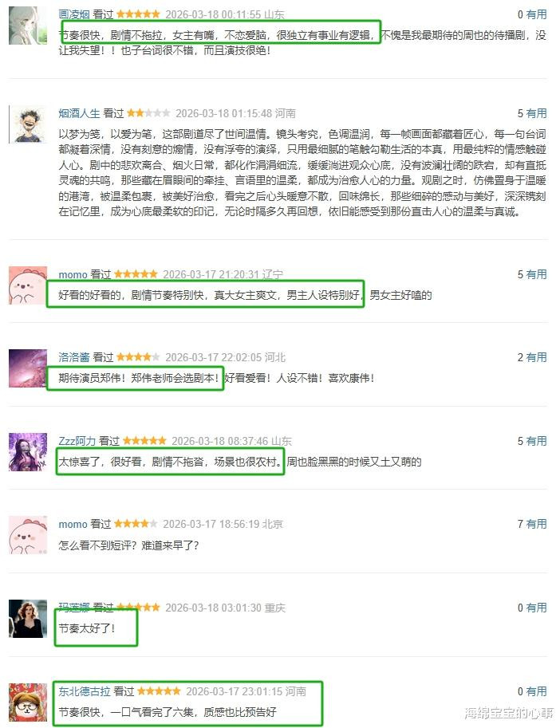
Task: Mark 画凌烟's review as 有用
Action: click(536, 14)
